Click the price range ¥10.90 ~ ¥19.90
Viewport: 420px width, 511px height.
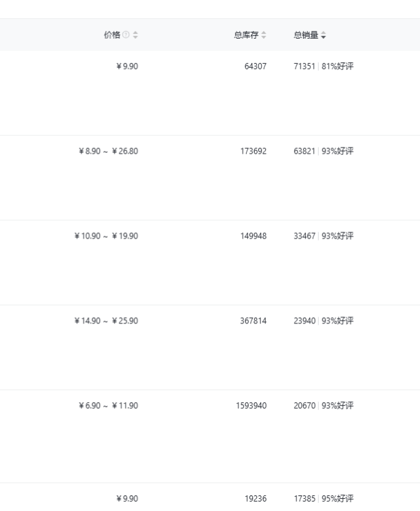click(x=106, y=236)
